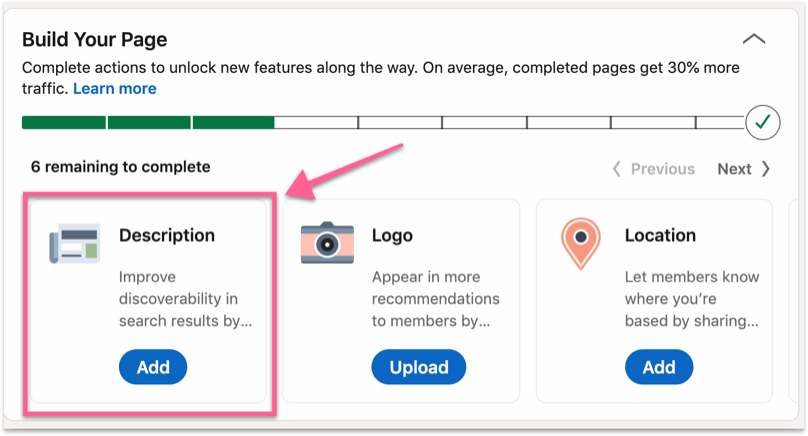Click the empty portion of the progress bar
The width and height of the screenshot is (808, 436).
pos(500,123)
